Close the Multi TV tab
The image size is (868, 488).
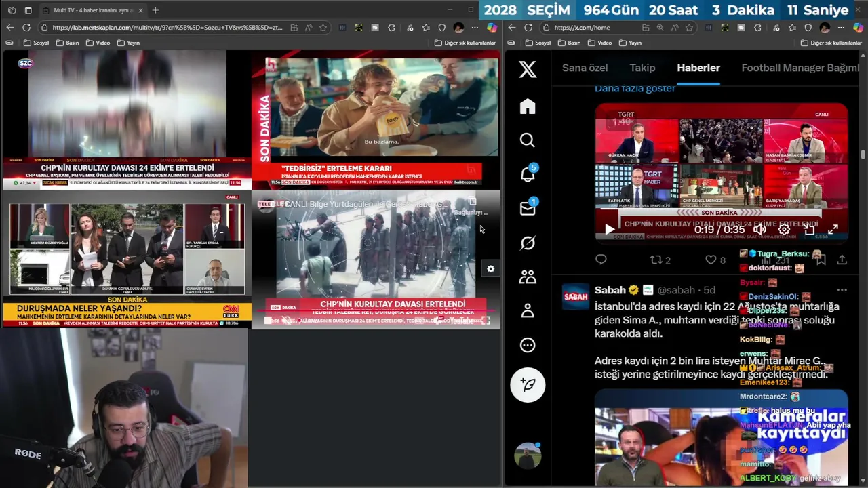point(140,10)
